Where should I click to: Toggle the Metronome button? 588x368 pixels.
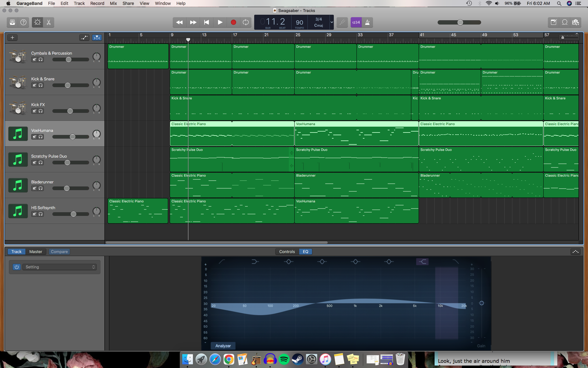coord(367,22)
